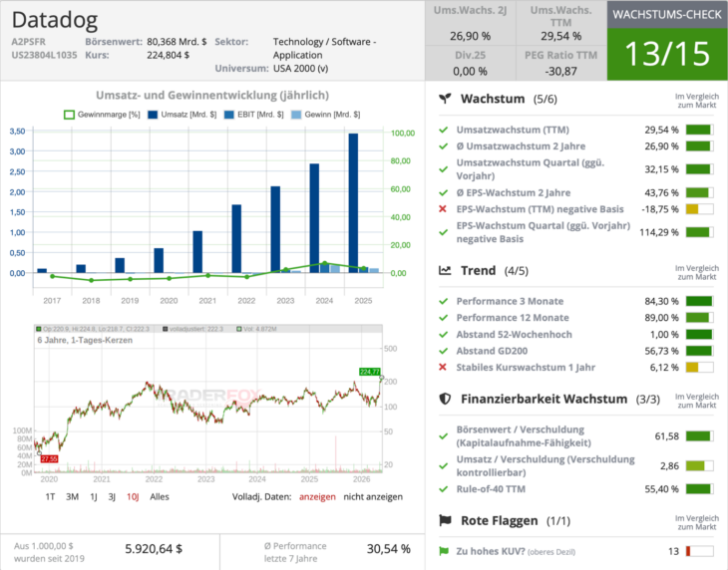Click the checkmark beside Ø Umsatzwachstum 2 Jahre
Viewport: 728px width, 570px height.
[x=444, y=146]
